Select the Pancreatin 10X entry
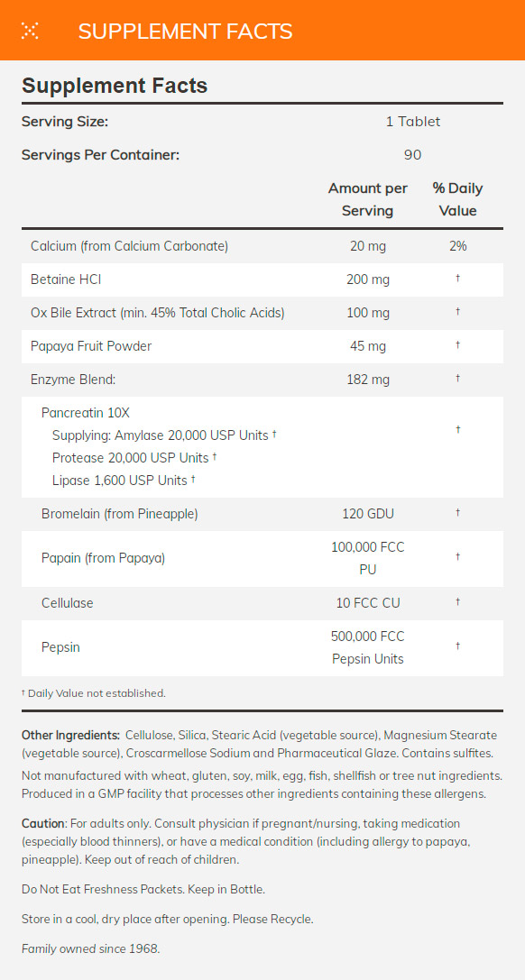 point(86,413)
